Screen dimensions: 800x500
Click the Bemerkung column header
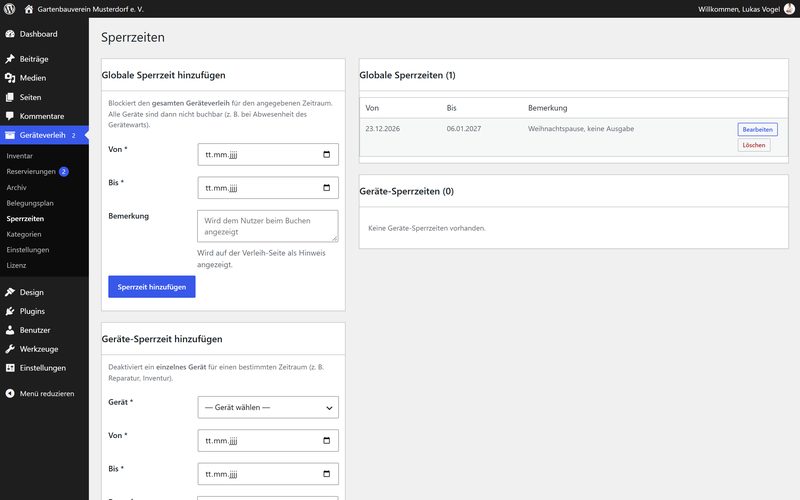coord(547,108)
